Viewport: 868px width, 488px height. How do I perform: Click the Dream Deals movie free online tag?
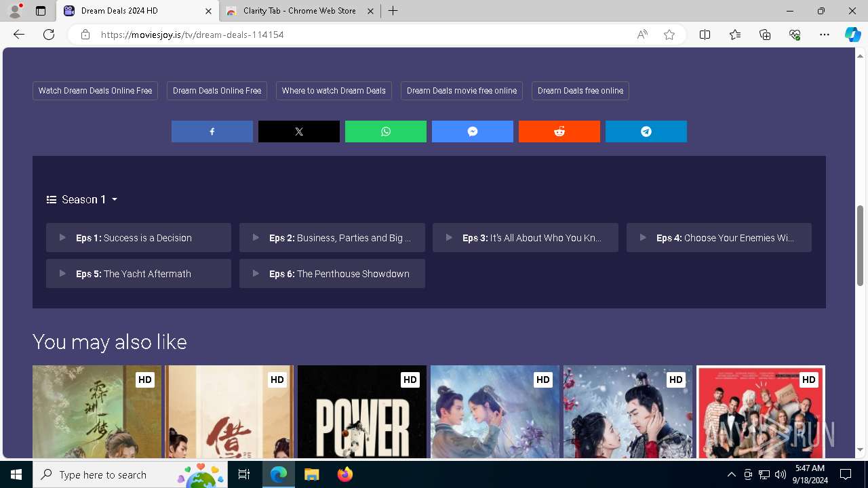coord(462,91)
